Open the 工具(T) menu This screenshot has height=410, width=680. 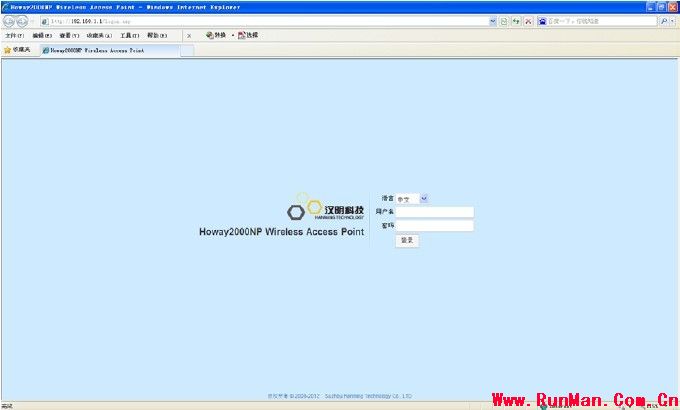(x=130, y=36)
